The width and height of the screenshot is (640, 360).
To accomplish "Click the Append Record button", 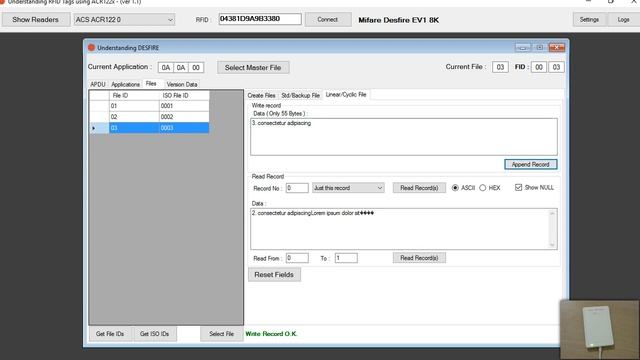I will pos(531,164).
